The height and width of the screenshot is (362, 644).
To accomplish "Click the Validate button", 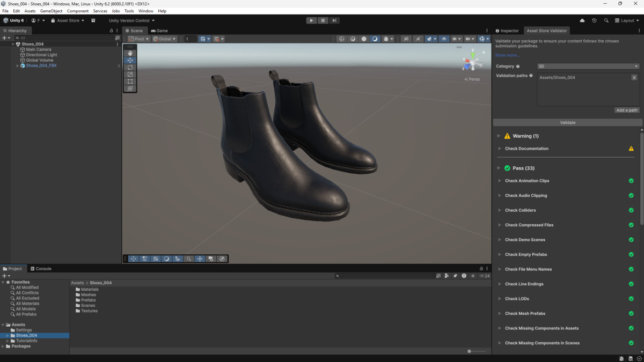I will tap(567, 122).
